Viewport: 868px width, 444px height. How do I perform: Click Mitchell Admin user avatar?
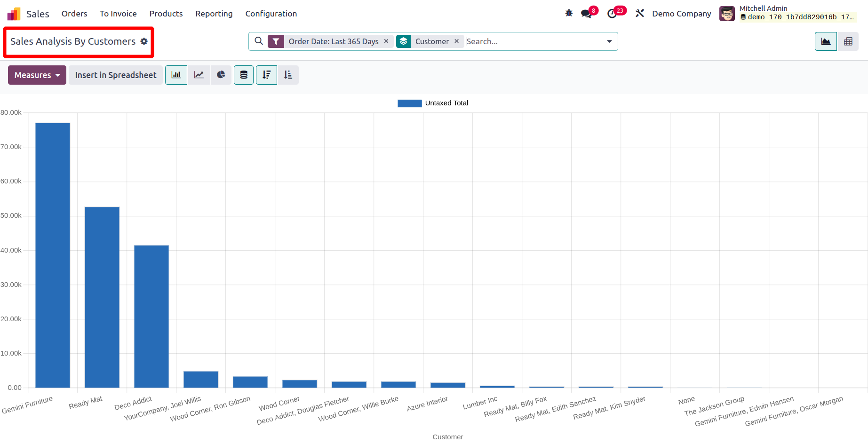click(727, 14)
